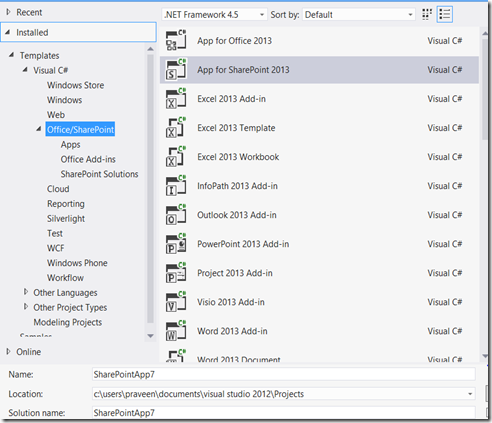
Task: Select SharePoint Solutions category
Action: click(99, 174)
